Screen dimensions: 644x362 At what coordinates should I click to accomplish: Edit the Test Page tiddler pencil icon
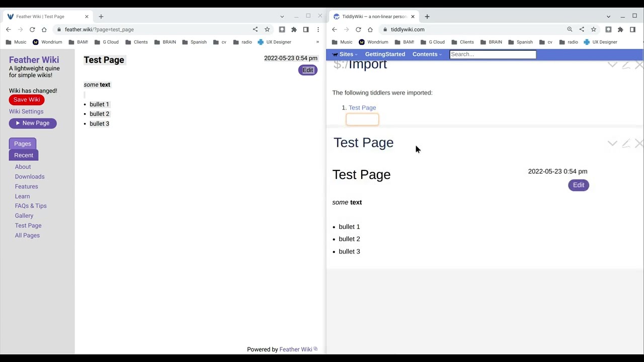625,144
